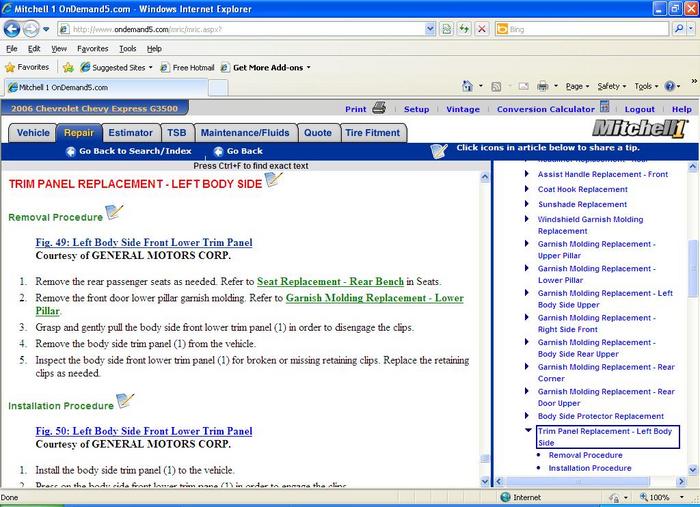This screenshot has width=700, height=507.
Task: Click the Compatibility View icon
Action: point(446,29)
